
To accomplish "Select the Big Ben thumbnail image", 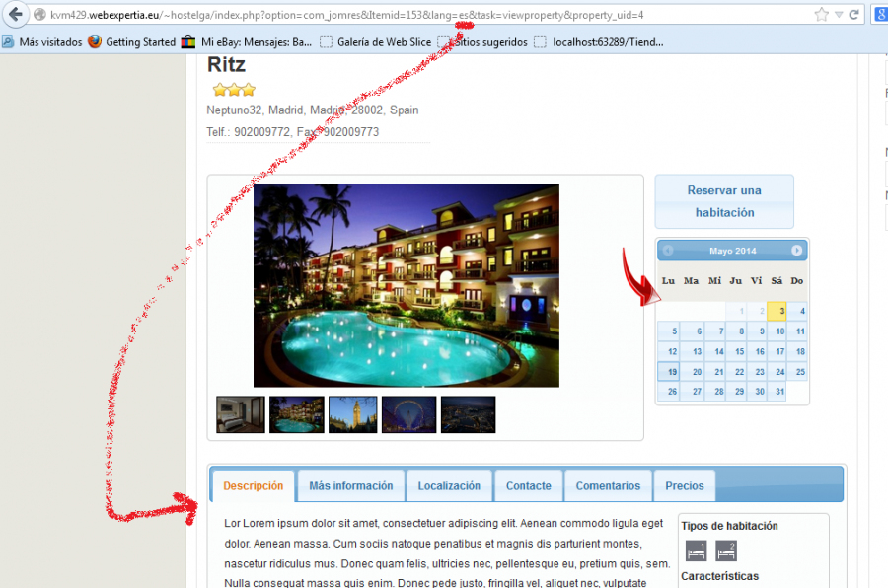I will pos(353,414).
